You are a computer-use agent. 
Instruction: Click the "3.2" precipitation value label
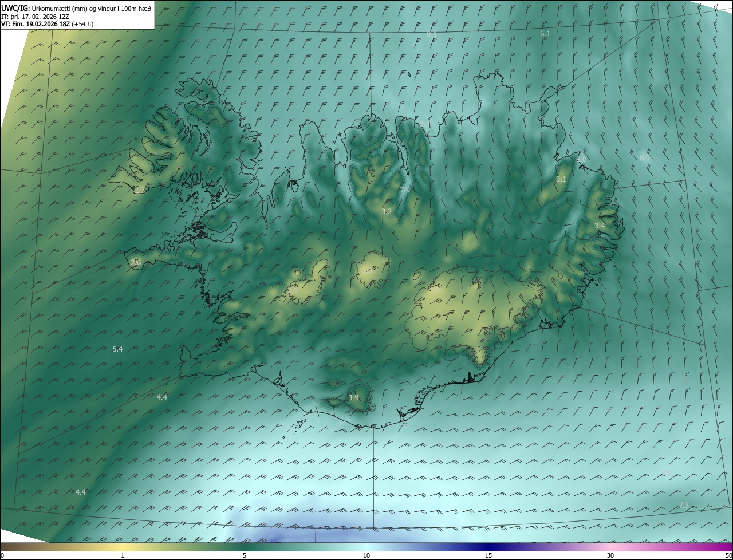(387, 211)
